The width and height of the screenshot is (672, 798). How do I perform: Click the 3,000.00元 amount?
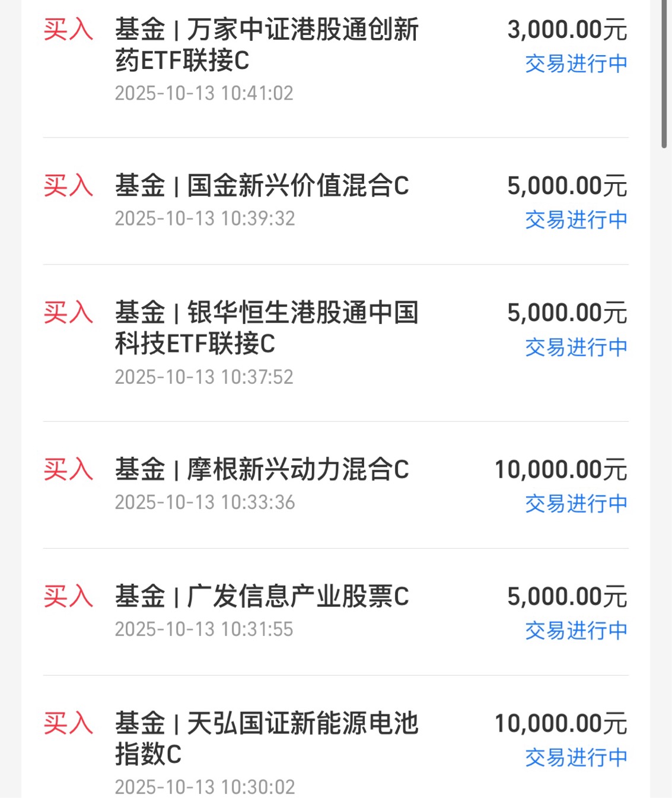point(567,30)
